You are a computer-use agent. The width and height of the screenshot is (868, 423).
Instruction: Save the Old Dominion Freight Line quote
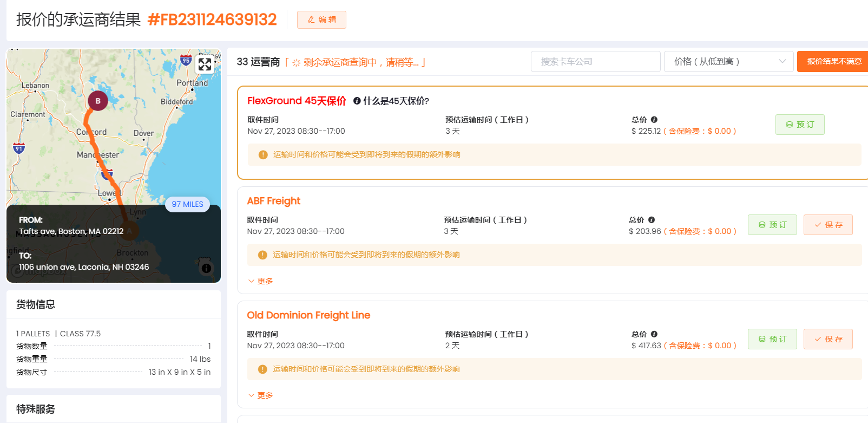point(827,339)
